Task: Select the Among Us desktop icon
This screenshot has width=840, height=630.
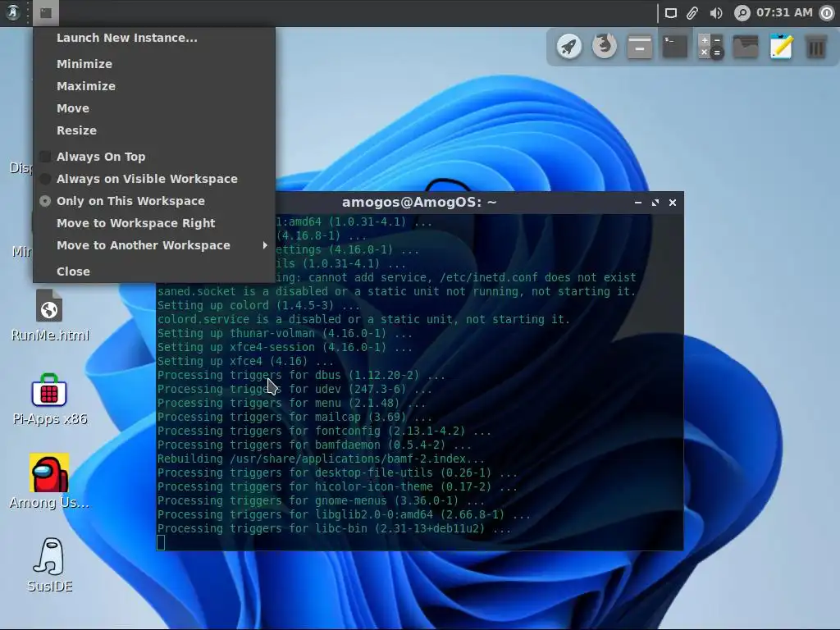Action: [49, 482]
